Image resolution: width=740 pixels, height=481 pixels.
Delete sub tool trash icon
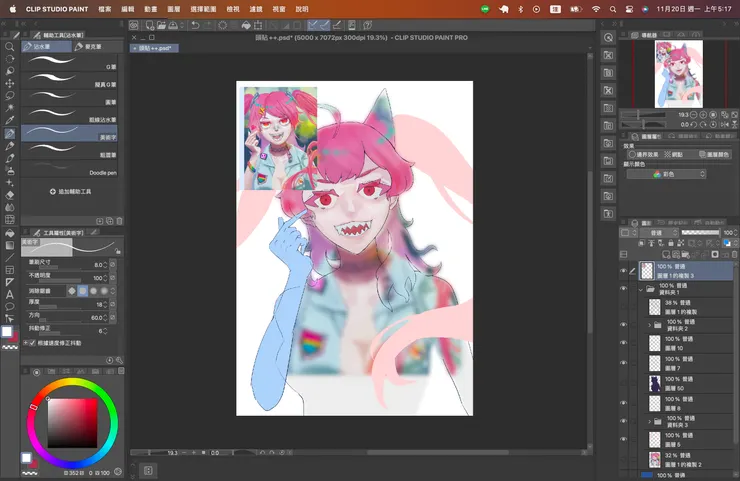[x=119, y=221]
